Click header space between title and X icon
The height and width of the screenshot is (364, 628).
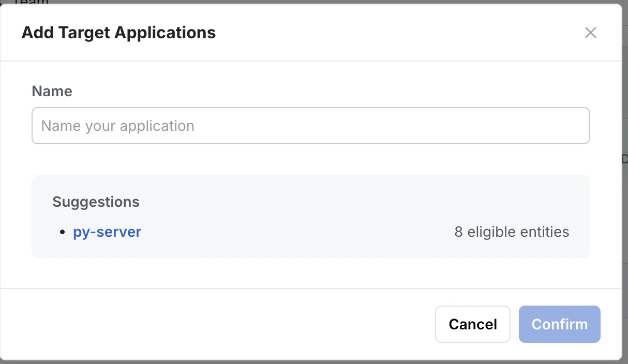click(398, 33)
